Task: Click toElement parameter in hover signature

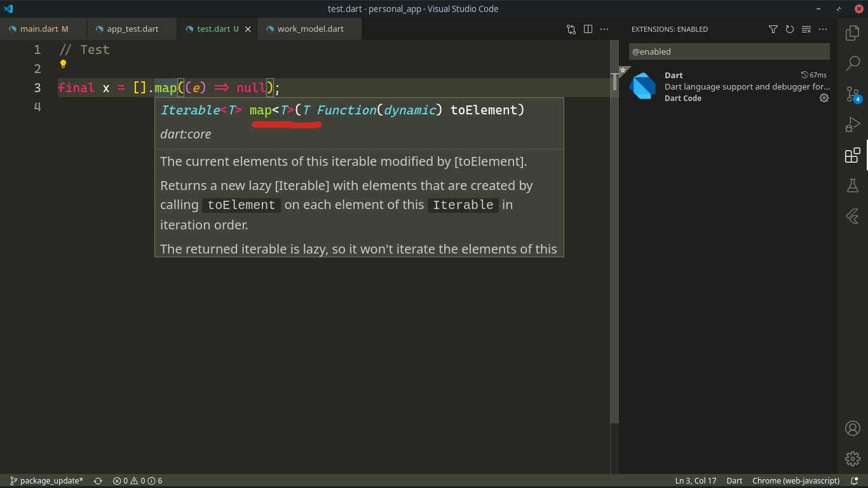Action: pos(484,110)
